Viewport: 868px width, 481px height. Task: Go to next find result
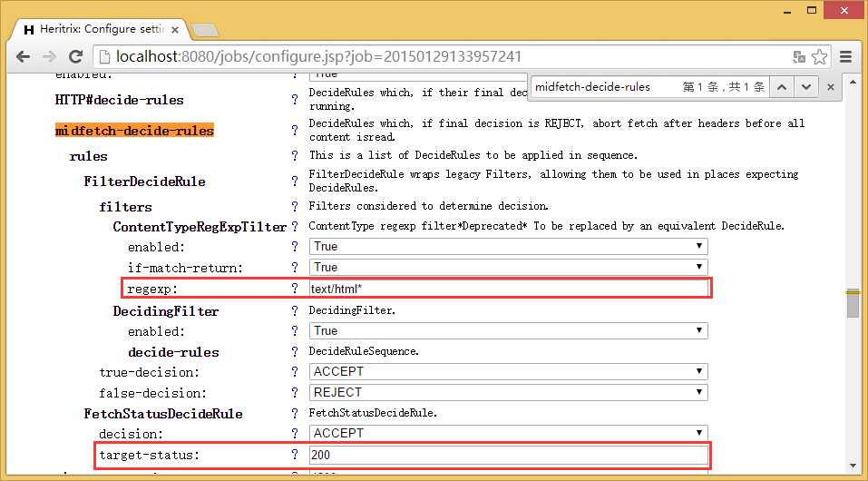[805, 87]
